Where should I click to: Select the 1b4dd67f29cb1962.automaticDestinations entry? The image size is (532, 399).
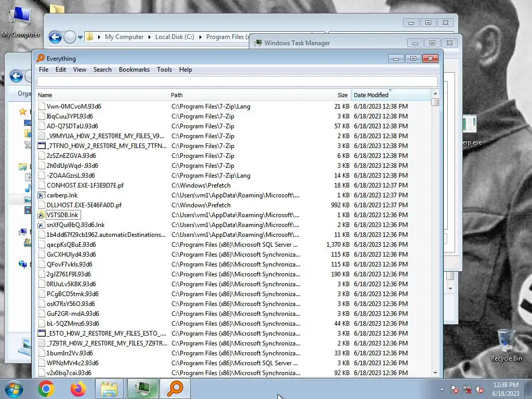coord(106,235)
